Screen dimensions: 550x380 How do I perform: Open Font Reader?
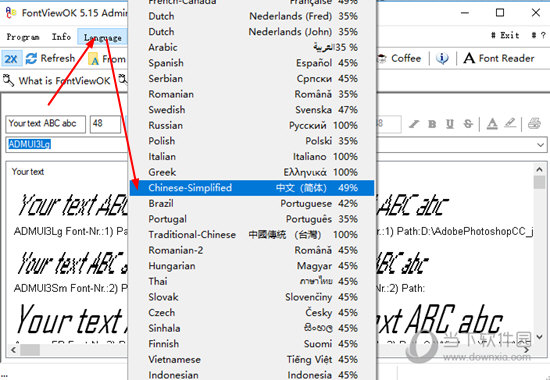499,58
